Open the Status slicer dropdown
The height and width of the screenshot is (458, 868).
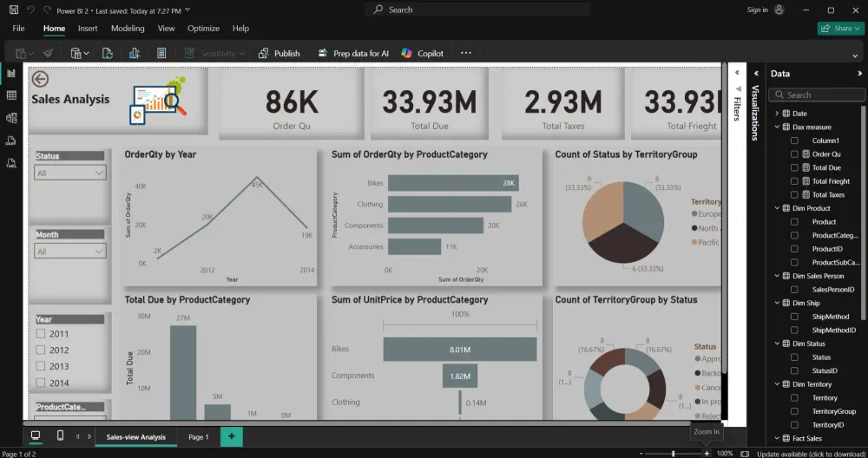point(70,173)
